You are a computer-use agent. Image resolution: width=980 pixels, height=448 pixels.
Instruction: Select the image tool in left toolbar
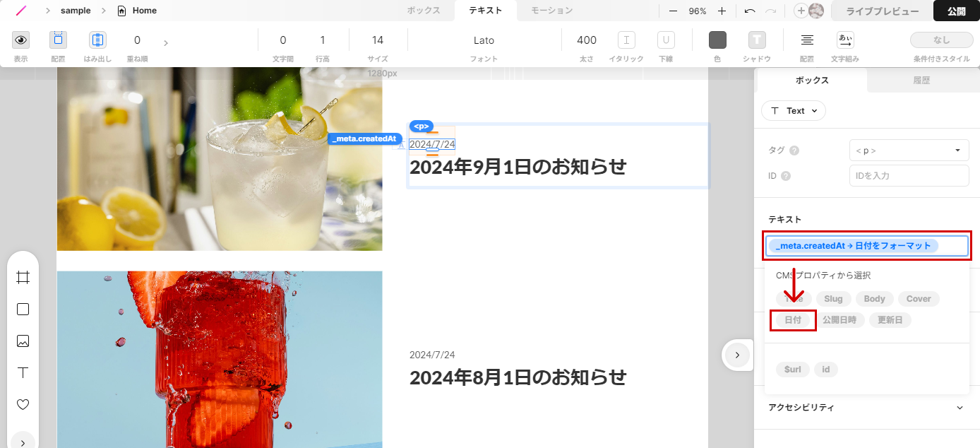click(23, 341)
